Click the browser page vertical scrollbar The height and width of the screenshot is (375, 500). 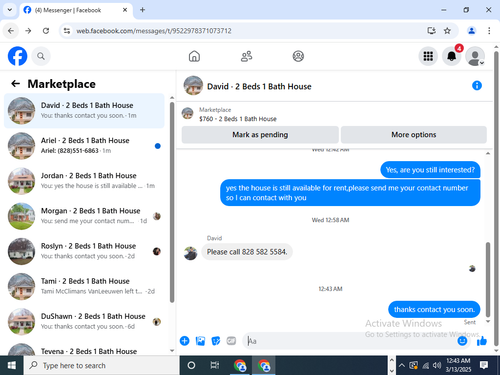(496, 198)
